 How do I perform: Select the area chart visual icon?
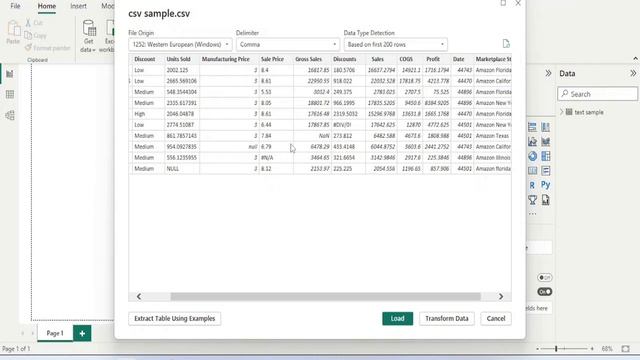pos(532,142)
